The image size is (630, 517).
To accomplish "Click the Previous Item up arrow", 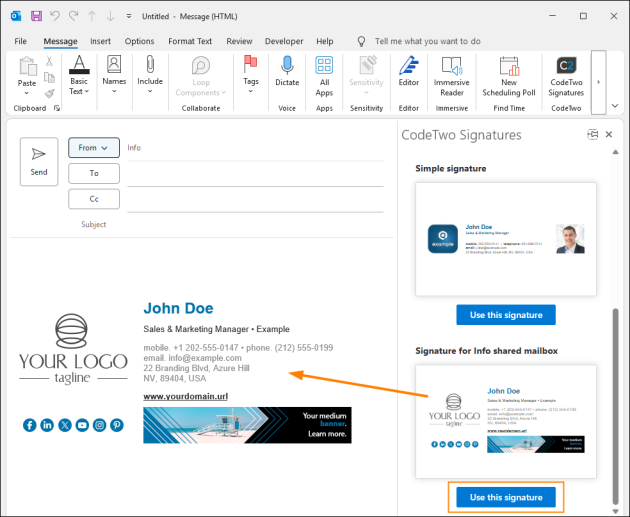I will [92, 16].
